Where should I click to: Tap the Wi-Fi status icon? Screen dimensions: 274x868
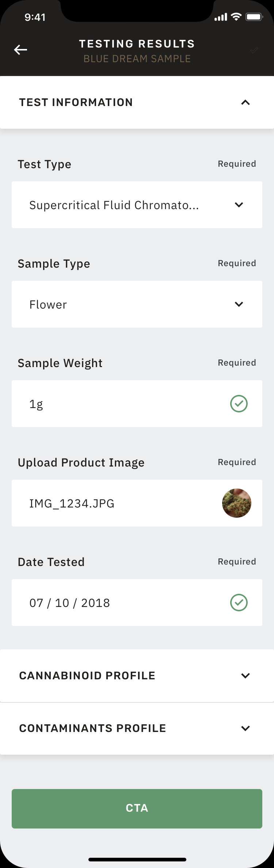(x=236, y=17)
